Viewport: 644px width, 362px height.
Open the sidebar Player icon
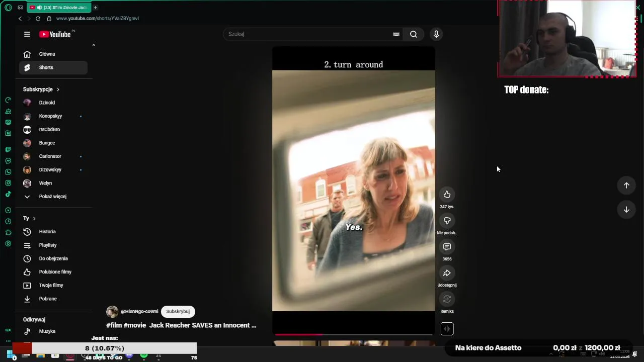coord(8,210)
